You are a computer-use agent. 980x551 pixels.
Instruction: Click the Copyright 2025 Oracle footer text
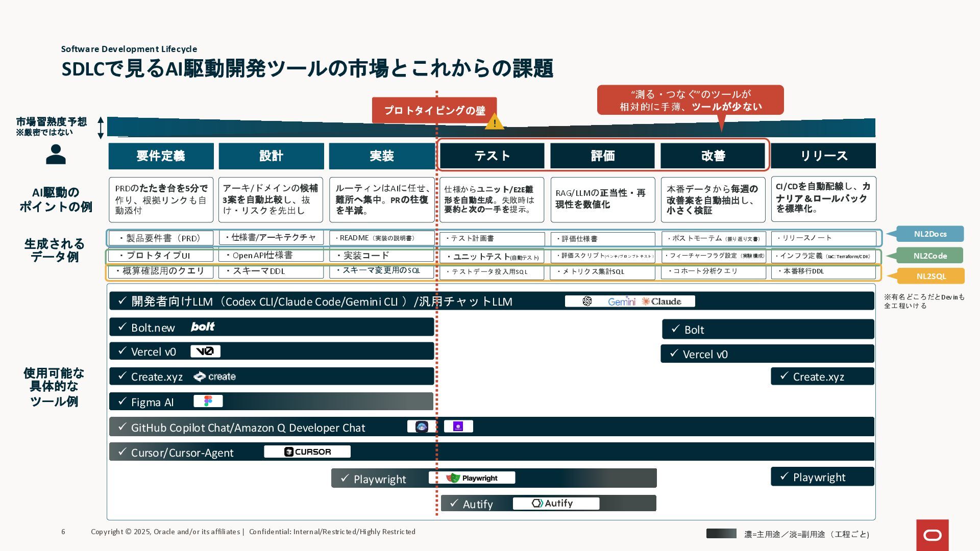[253, 532]
